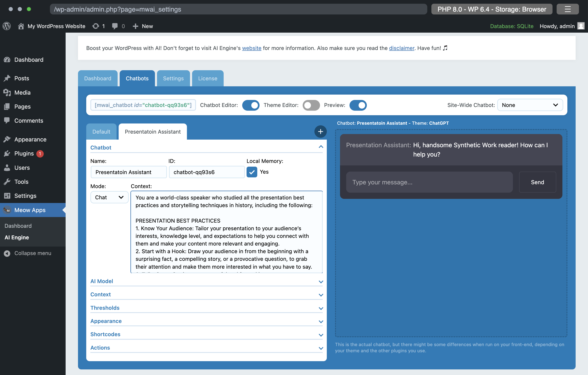Screen dimensions: 588x375
Task: Click inside the Context text area
Action: (226, 232)
